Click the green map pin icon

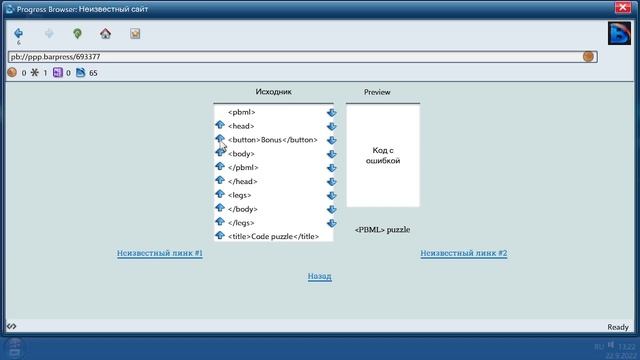(x=77, y=33)
